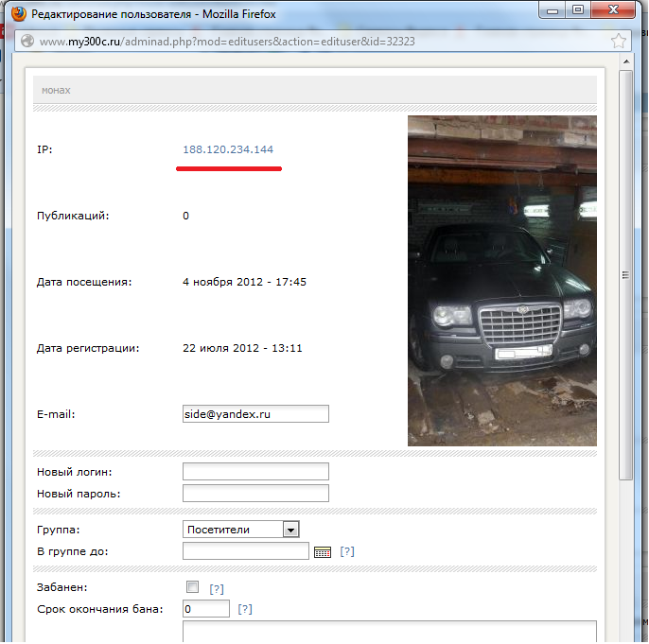Open the Группа dropdown showing Посетители

241,530
